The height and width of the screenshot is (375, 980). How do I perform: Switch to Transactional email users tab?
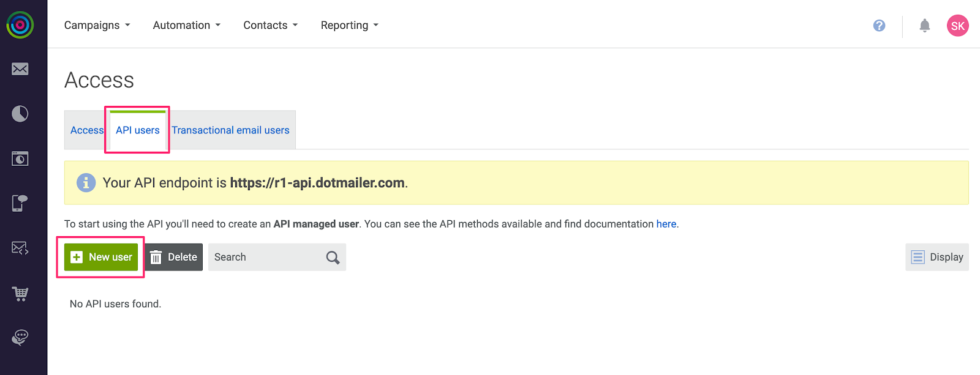click(230, 130)
